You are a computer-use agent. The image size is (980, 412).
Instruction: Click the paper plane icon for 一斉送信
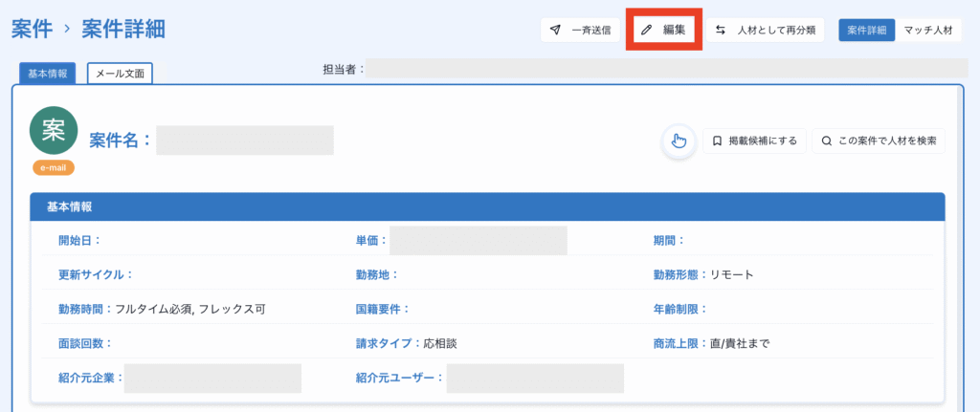click(556, 31)
